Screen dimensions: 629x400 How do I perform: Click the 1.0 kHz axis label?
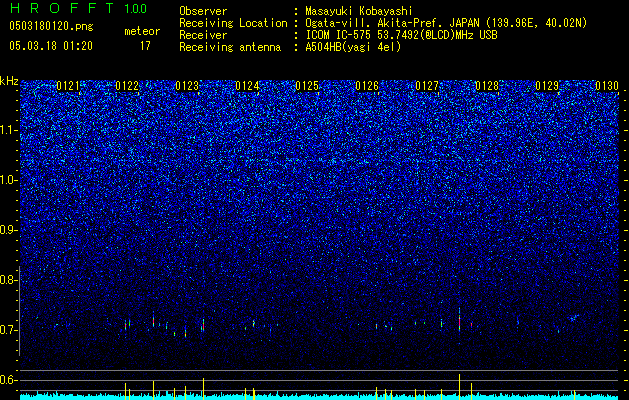click(9, 181)
